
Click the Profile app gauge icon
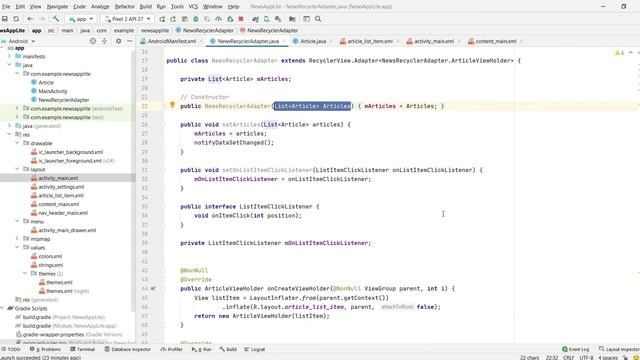coord(218,19)
